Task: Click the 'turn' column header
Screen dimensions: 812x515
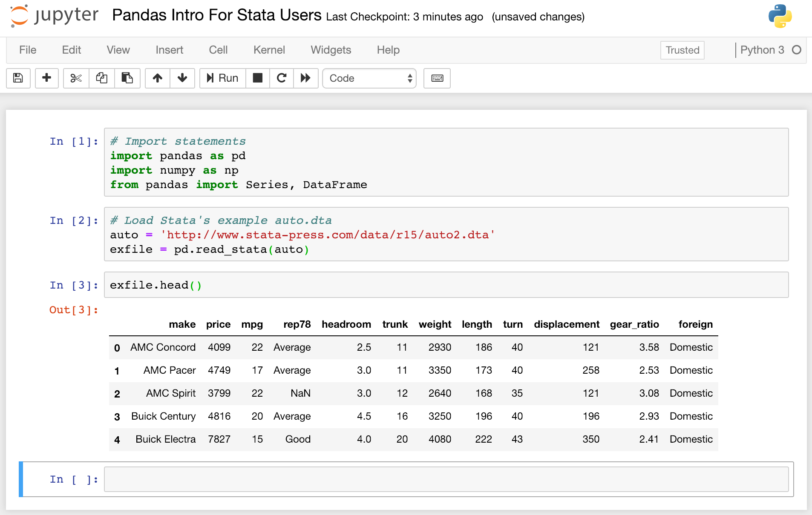Action: [x=513, y=324]
